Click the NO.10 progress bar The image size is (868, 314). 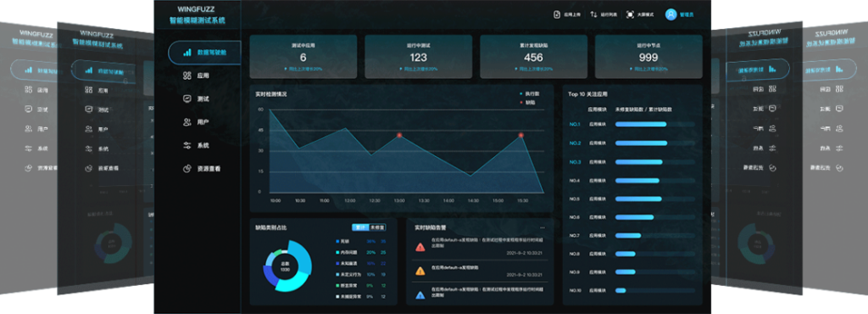click(655, 290)
